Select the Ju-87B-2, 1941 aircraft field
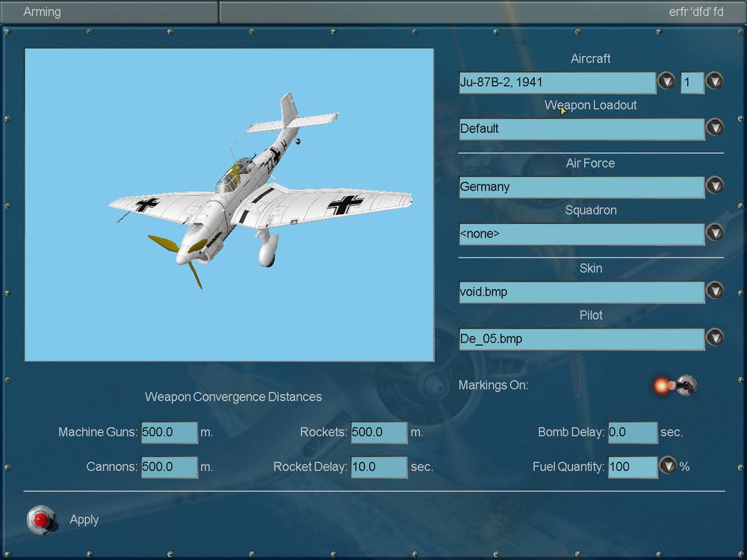 557,83
